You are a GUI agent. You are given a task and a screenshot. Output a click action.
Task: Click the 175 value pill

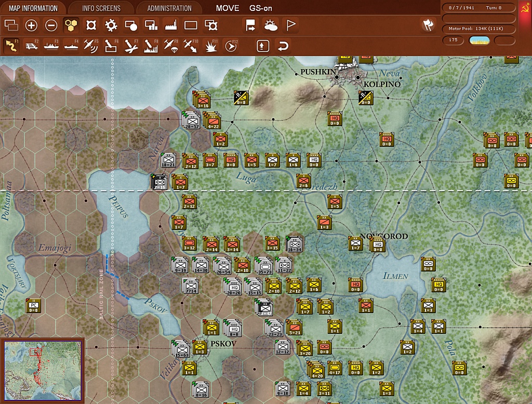[453, 40]
